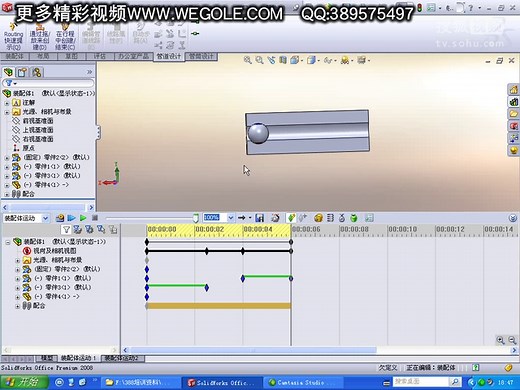Click the Contact icon in motion toolbar
520x390 pixels.
(x=342, y=218)
